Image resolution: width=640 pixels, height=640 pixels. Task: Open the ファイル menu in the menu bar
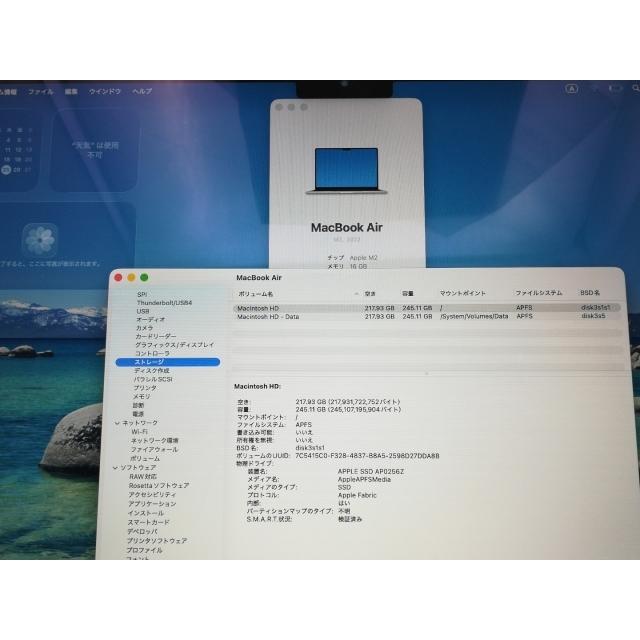pyautogui.click(x=41, y=92)
